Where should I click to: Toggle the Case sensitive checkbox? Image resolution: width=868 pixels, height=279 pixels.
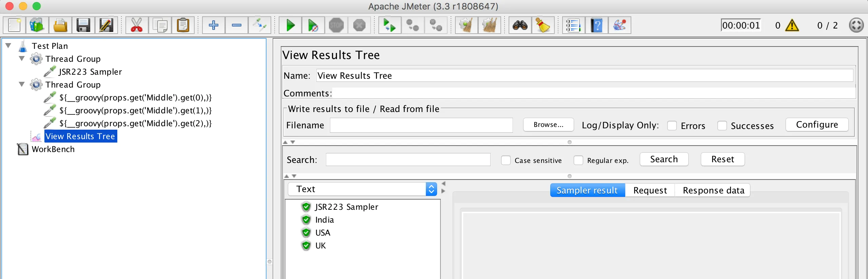[x=506, y=160]
